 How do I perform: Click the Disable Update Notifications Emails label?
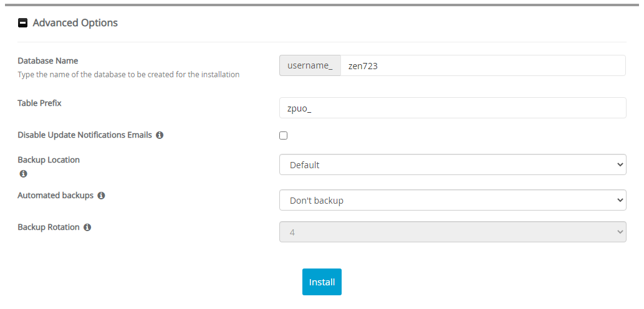pos(84,135)
